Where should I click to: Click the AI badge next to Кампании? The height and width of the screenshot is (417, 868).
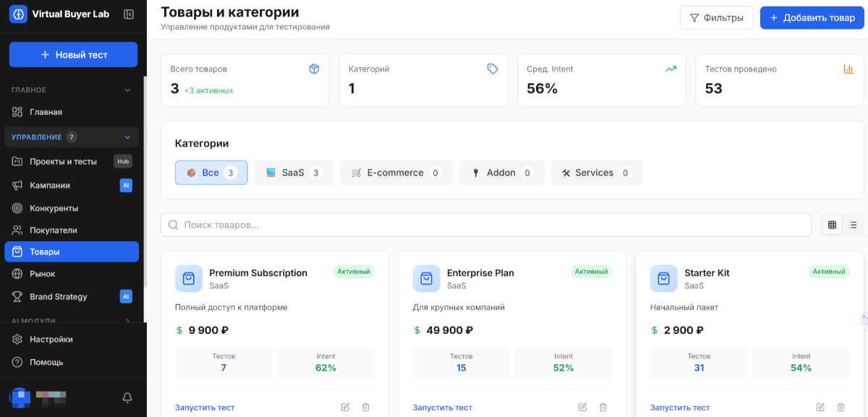pyautogui.click(x=126, y=186)
